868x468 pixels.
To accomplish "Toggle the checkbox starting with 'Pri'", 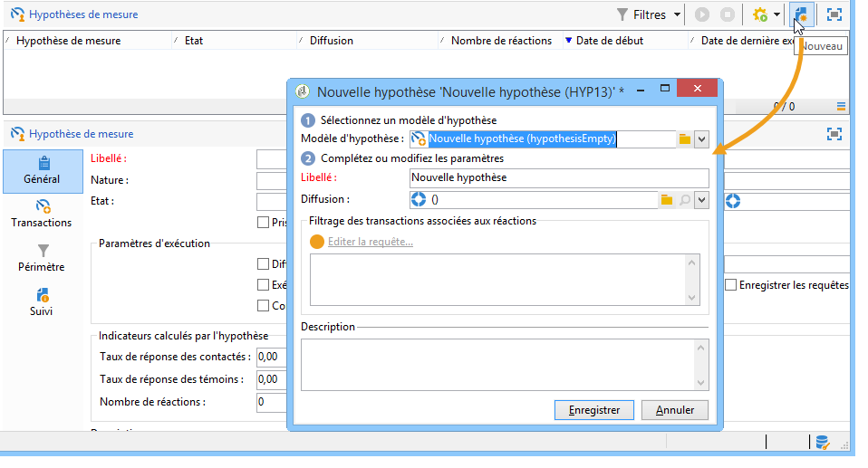I will [263, 223].
